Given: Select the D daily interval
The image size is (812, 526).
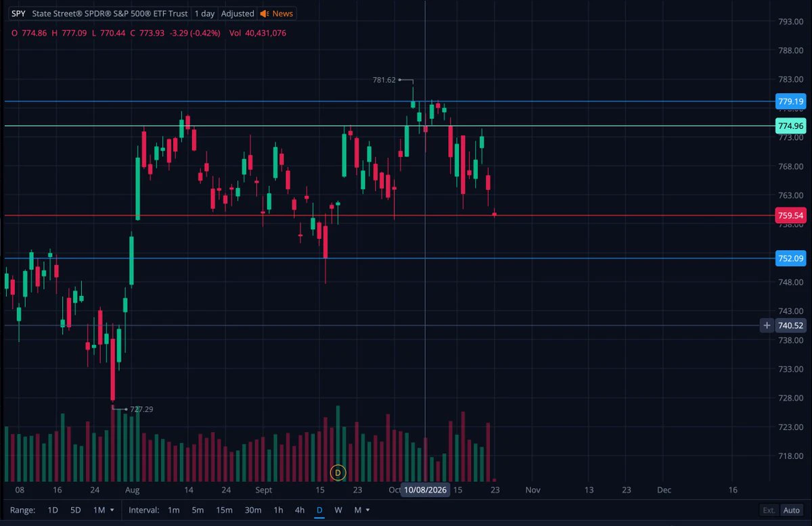Looking at the screenshot, I should (319, 510).
